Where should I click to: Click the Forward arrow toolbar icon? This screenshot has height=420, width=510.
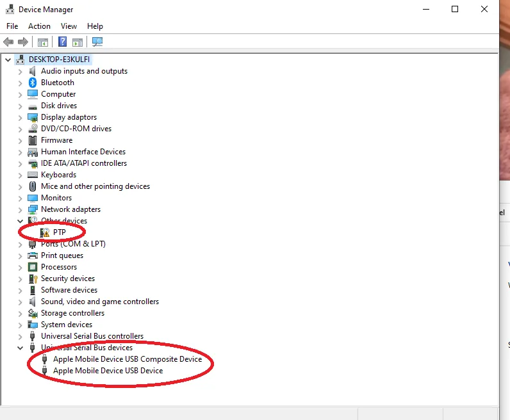pos(23,42)
